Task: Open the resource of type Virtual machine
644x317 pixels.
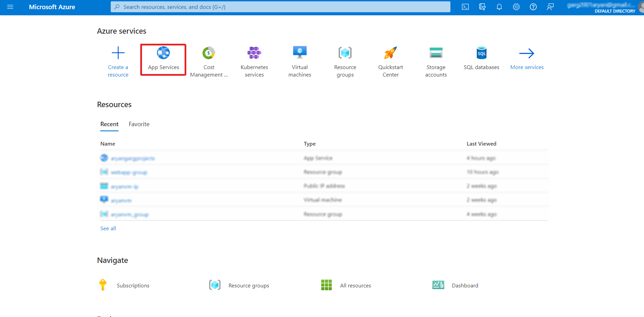Action: pyautogui.click(x=121, y=201)
